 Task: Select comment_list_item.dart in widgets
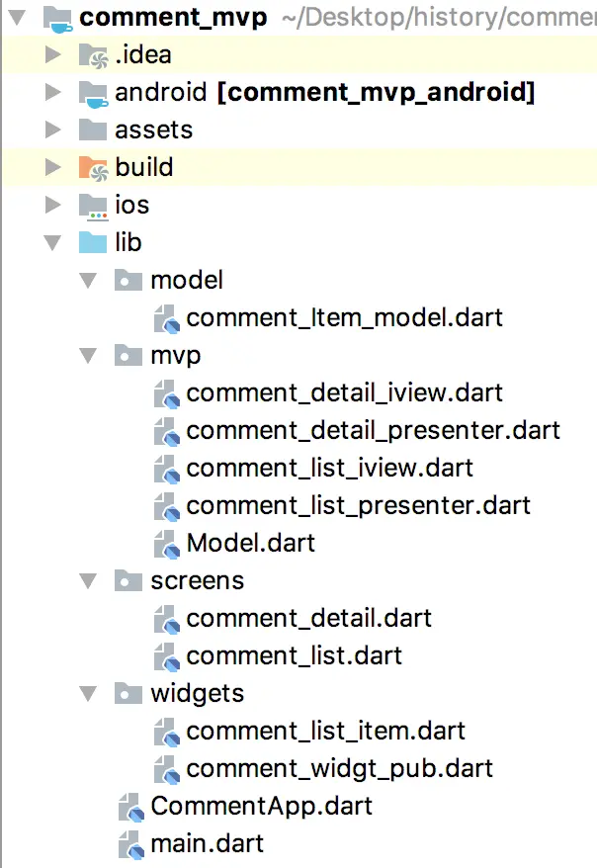pos(325,731)
